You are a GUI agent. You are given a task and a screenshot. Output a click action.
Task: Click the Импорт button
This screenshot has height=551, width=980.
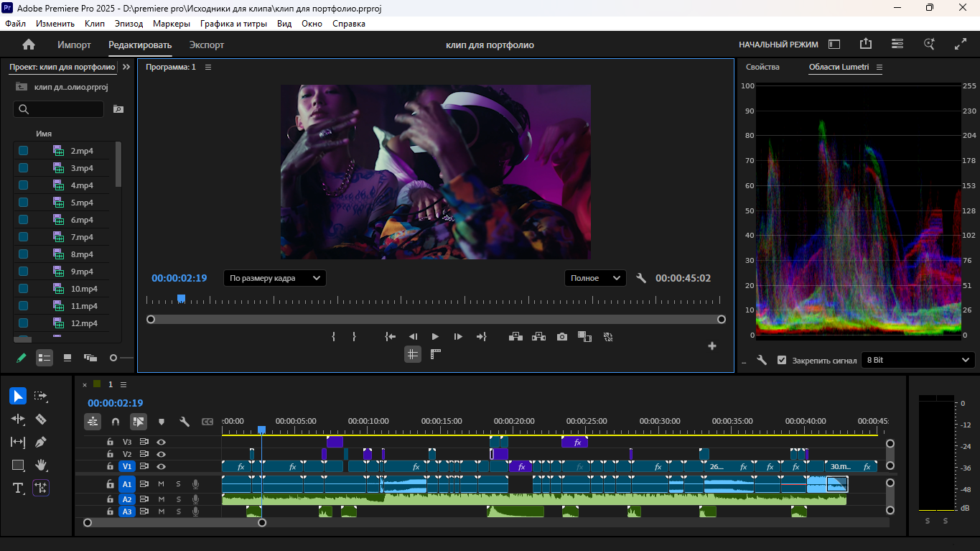click(75, 45)
